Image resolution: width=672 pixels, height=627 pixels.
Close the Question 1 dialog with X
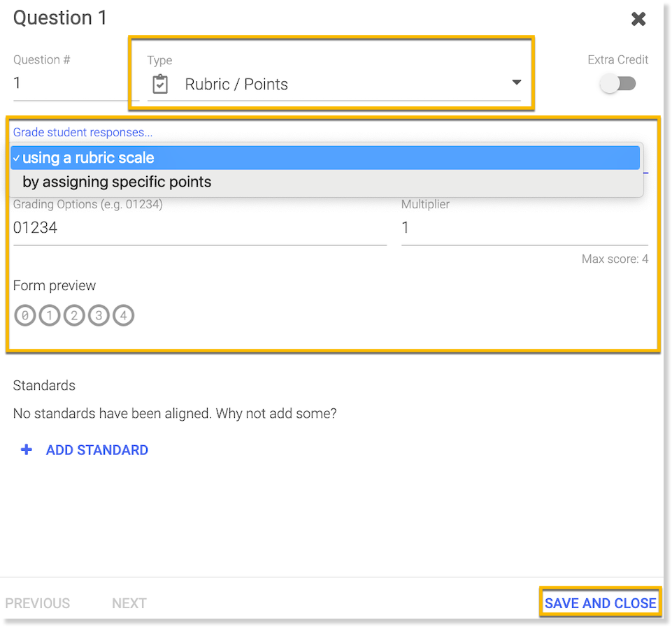point(638,19)
